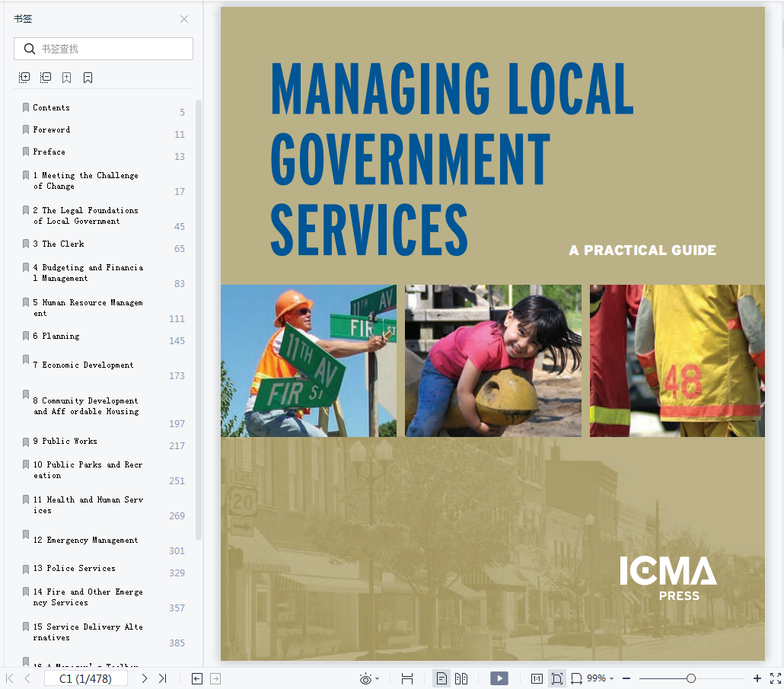The width and height of the screenshot is (784, 689).
Task: Click page number 145 next to Planning
Action: pyautogui.click(x=177, y=341)
